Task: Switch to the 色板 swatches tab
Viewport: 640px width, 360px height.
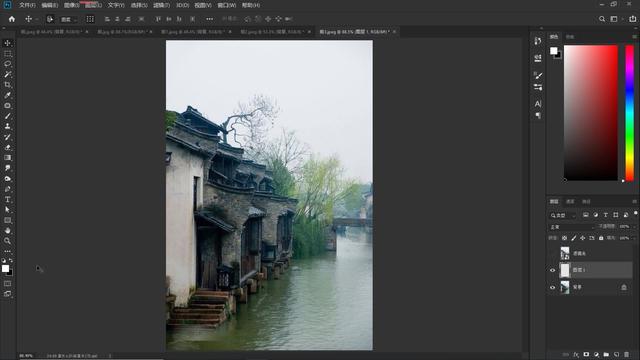Action: tap(570, 37)
